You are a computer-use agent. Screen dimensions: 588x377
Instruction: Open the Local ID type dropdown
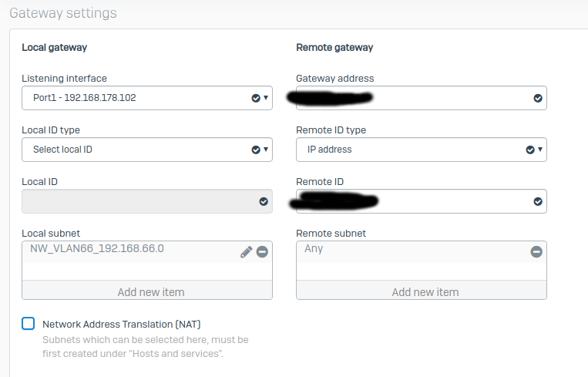coord(147,150)
